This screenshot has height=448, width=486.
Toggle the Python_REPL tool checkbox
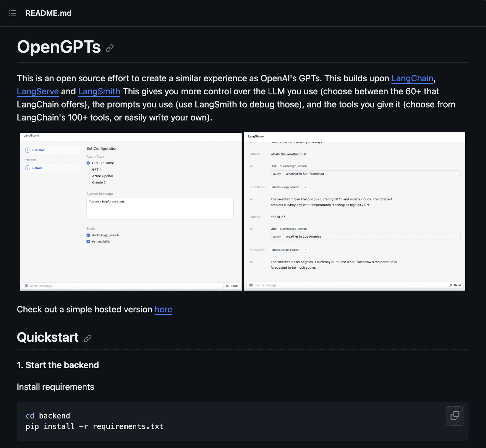coord(88,242)
